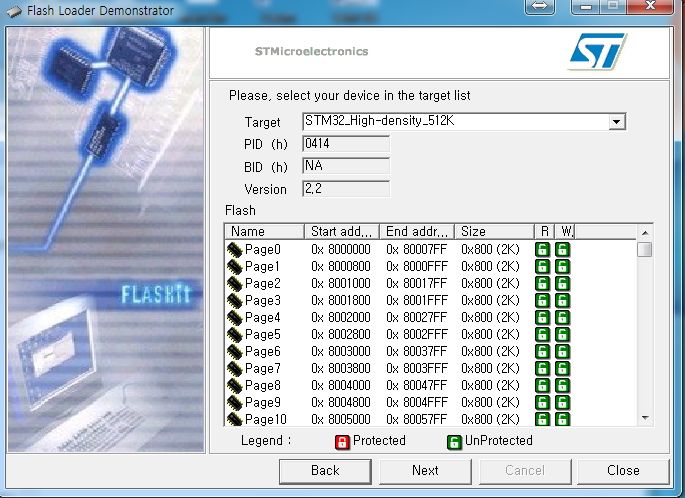Click size cell 0x800 (2K) of Page7

tap(490, 369)
